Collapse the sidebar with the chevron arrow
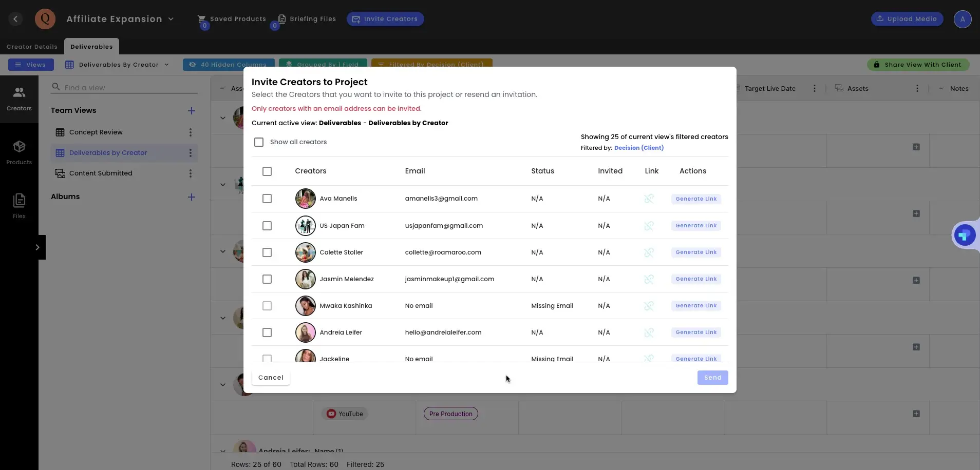Viewport: 980px width, 470px height. pos(37,247)
